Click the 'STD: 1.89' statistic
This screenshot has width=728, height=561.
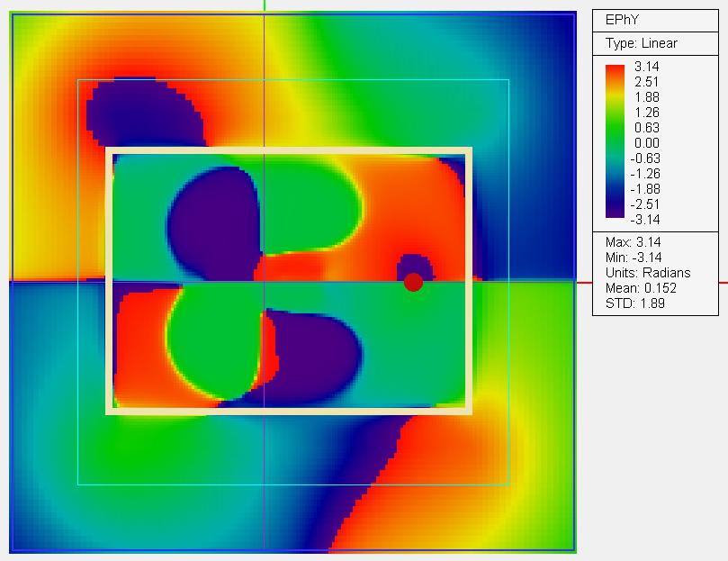click(634, 303)
